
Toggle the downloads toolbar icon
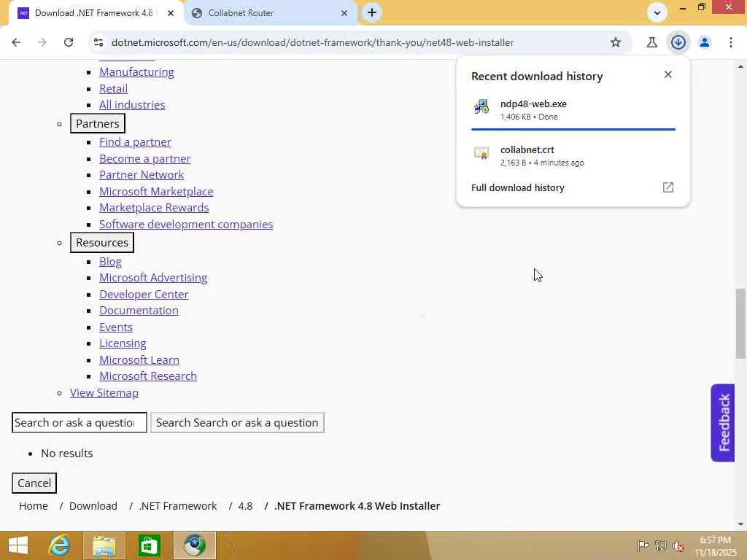tap(678, 42)
